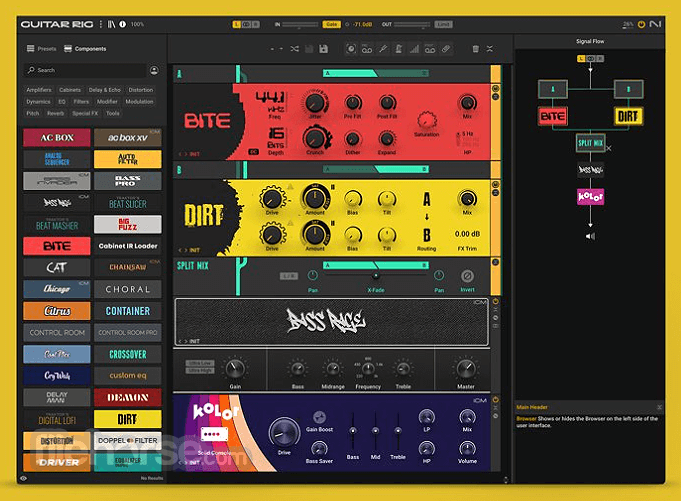Viewport: 681px width, 501px height.
Task: Filter by Delay & Echo category
Action: click(x=105, y=90)
